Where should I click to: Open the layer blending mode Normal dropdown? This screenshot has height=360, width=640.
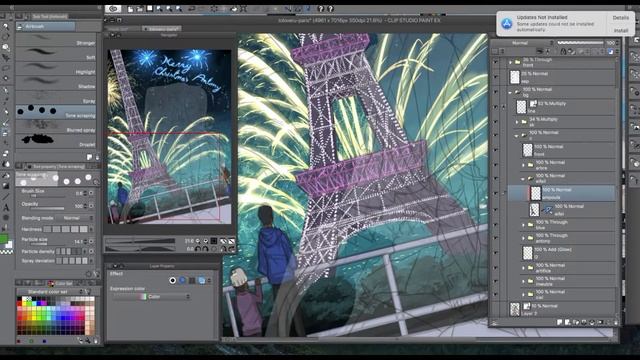coord(522,42)
